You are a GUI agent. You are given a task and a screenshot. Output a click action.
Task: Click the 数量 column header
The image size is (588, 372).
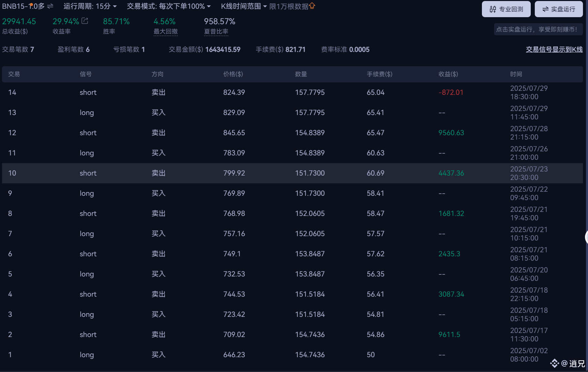[x=301, y=74]
